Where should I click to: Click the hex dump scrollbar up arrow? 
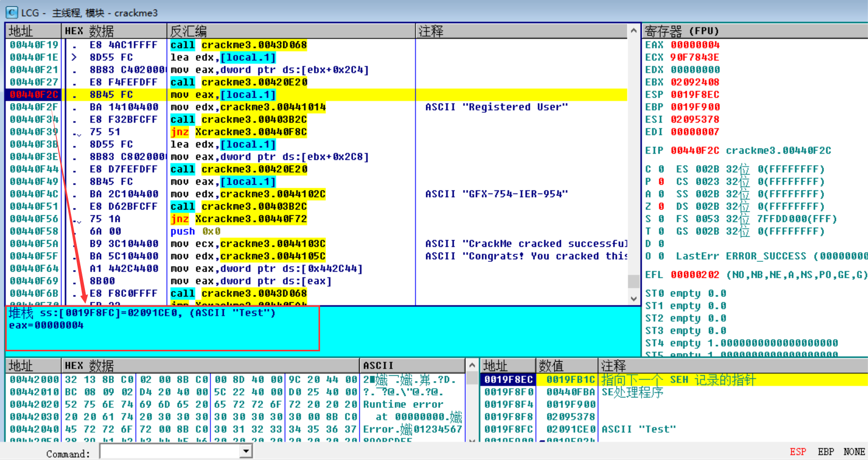[472, 365]
